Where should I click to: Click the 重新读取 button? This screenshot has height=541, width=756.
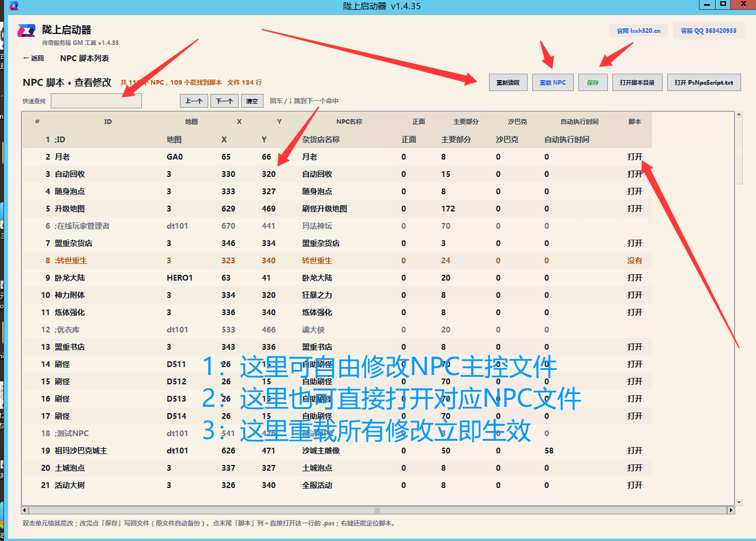coord(508,82)
